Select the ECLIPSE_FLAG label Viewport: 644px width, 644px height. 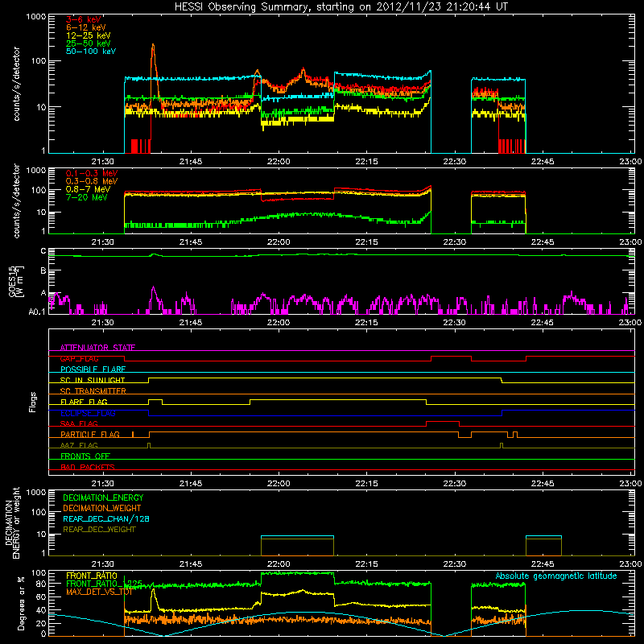click(88, 413)
